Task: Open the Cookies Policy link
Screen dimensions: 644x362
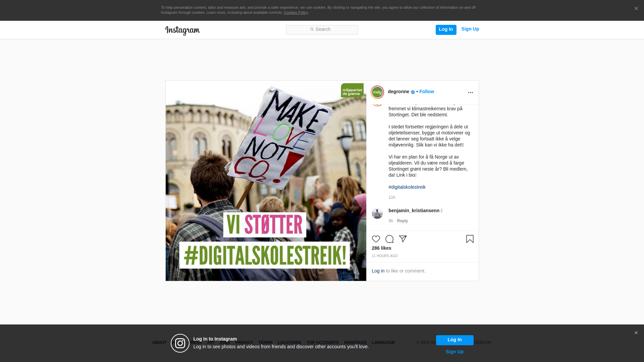Action: pyautogui.click(x=296, y=12)
